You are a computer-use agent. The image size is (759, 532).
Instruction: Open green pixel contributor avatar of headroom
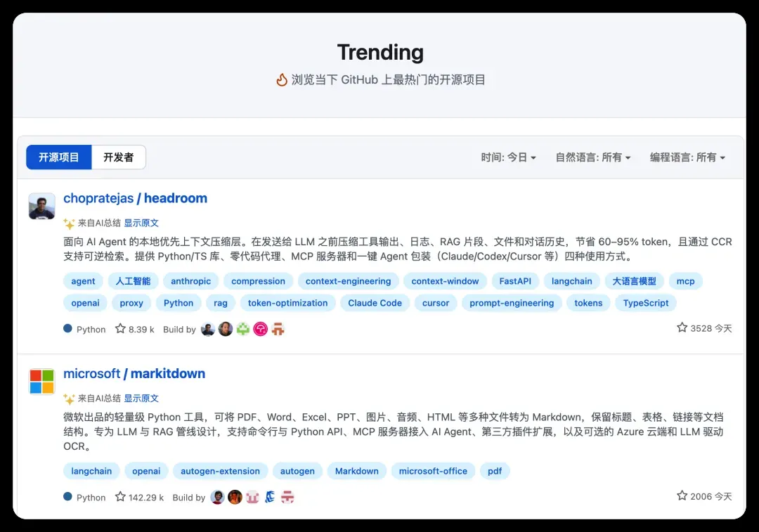(243, 329)
